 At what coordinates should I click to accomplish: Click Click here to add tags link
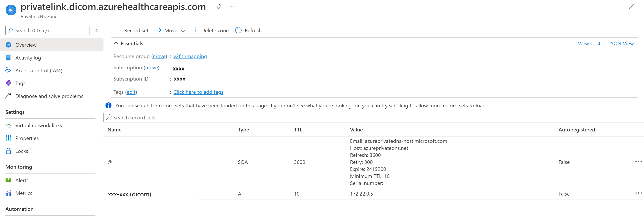tap(198, 92)
